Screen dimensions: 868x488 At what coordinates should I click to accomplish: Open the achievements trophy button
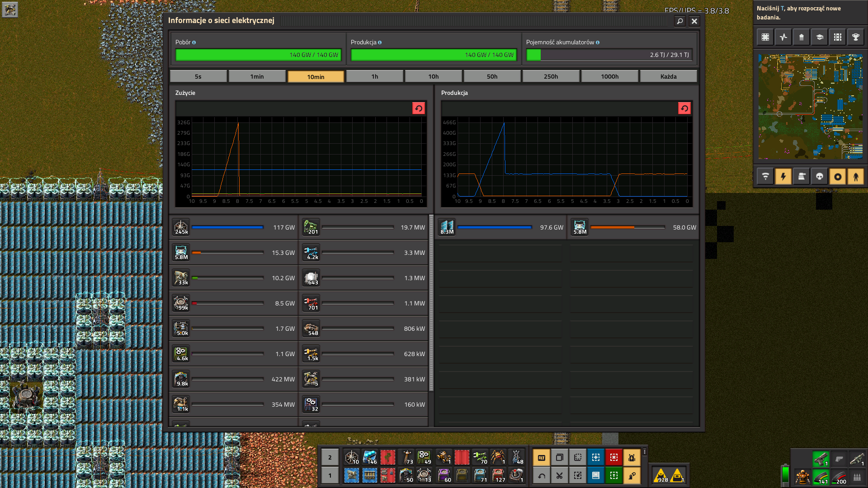(855, 38)
